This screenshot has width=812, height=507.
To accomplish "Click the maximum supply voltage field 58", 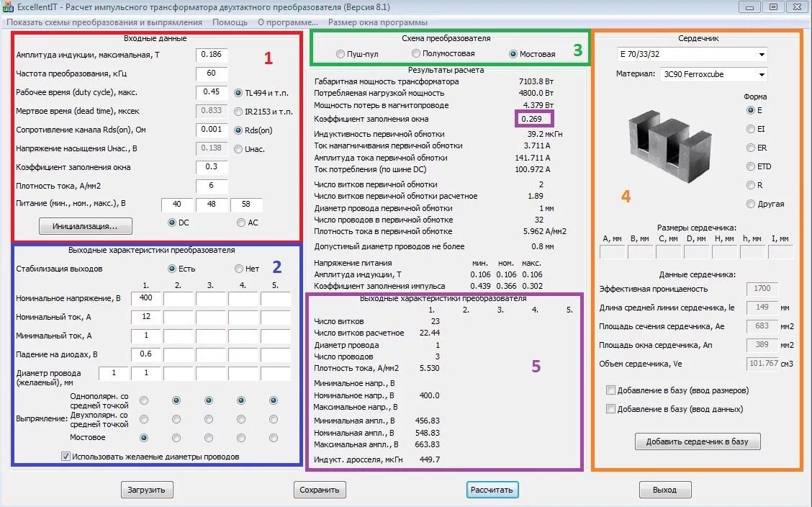I will (x=246, y=204).
